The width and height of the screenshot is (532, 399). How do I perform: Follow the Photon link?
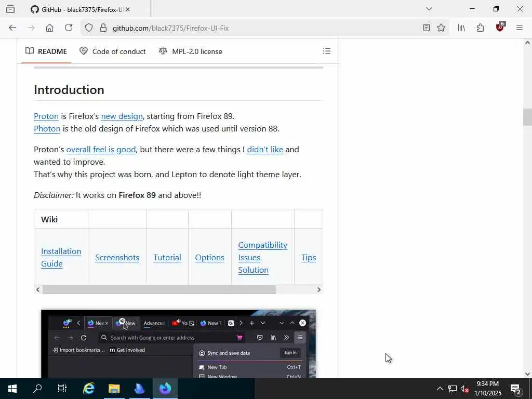pos(47,129)
